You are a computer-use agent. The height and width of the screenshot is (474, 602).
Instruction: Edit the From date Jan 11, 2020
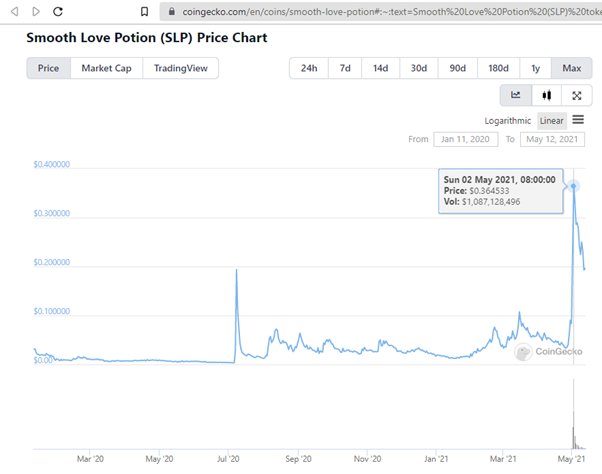point(466,139)
